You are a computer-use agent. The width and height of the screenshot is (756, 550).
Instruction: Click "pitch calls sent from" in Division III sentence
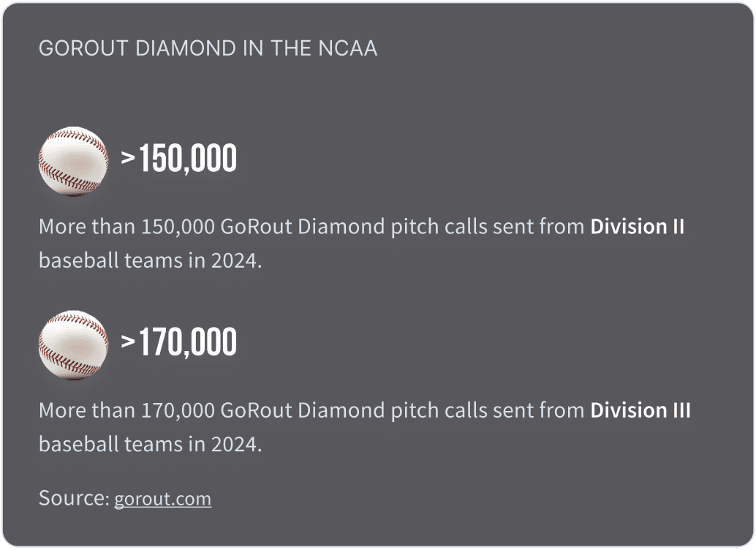pyautogui.click(x=500, y=410)
